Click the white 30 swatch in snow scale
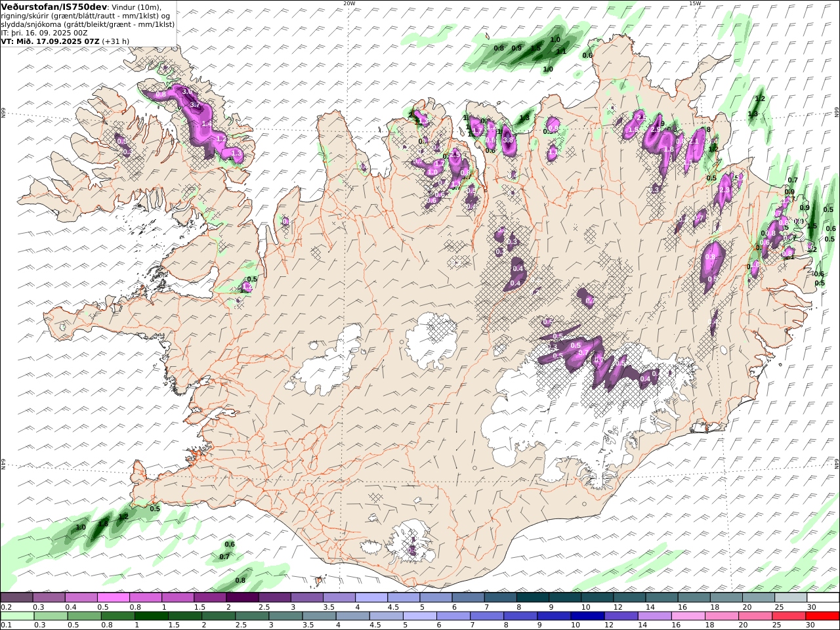The width and height of the screenshot is (840, 630). (x=822, y=598)
